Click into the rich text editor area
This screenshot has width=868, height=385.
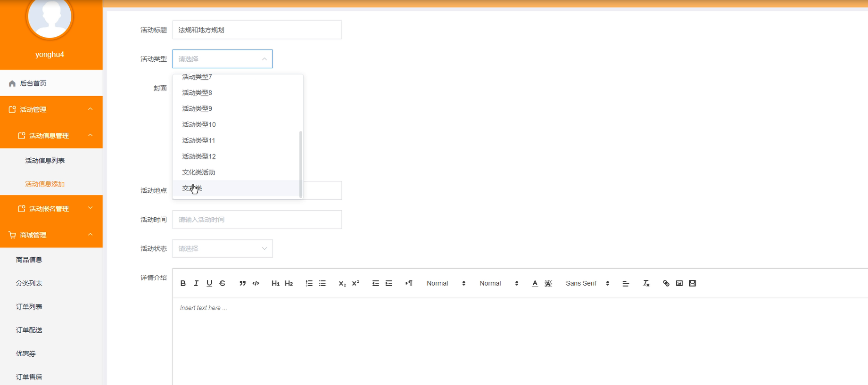(520, 342)
